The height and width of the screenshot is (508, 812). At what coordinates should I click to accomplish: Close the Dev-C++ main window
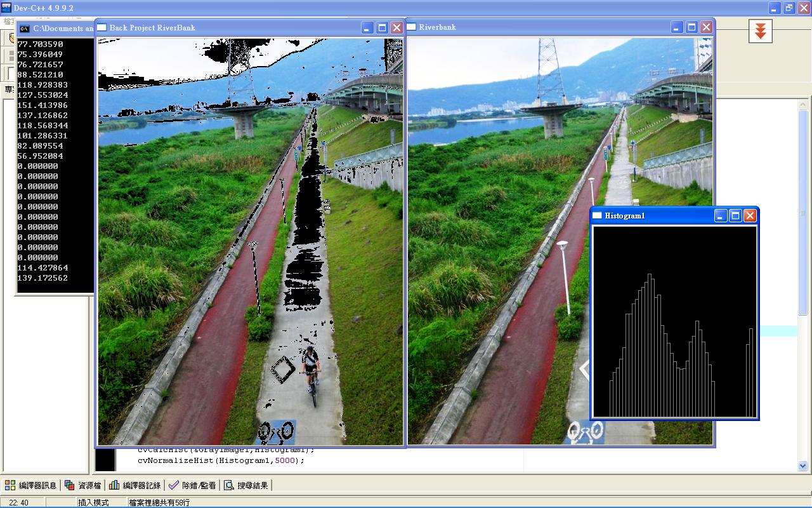click(x=804, y=8)
